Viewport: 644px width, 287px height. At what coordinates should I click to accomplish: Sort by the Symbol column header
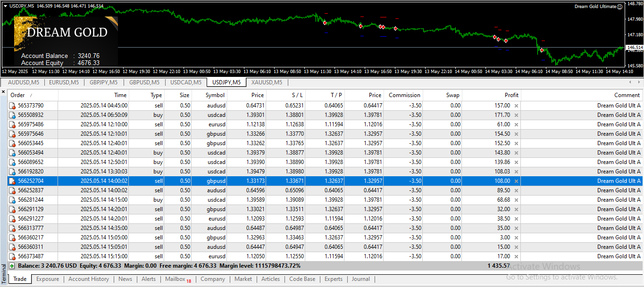coord(209,95)
